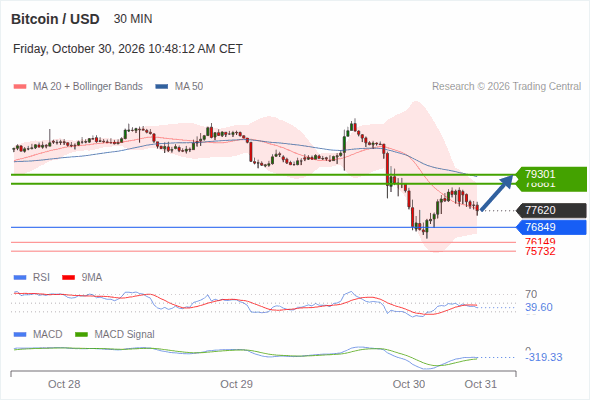The image size is (590, 400).
Task: Click the Oct 28 date axis label
Action: pos(64,384)
